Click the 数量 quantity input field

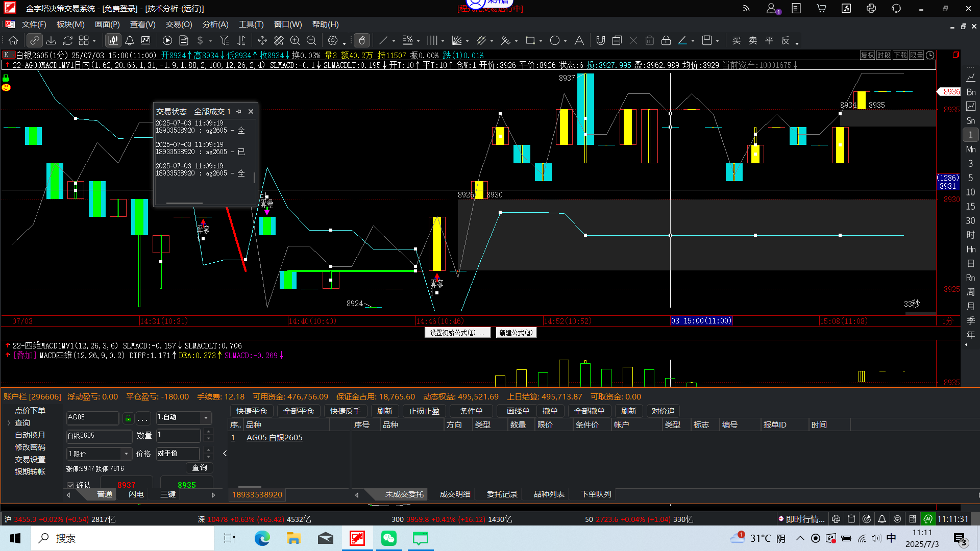coord(179,435)
